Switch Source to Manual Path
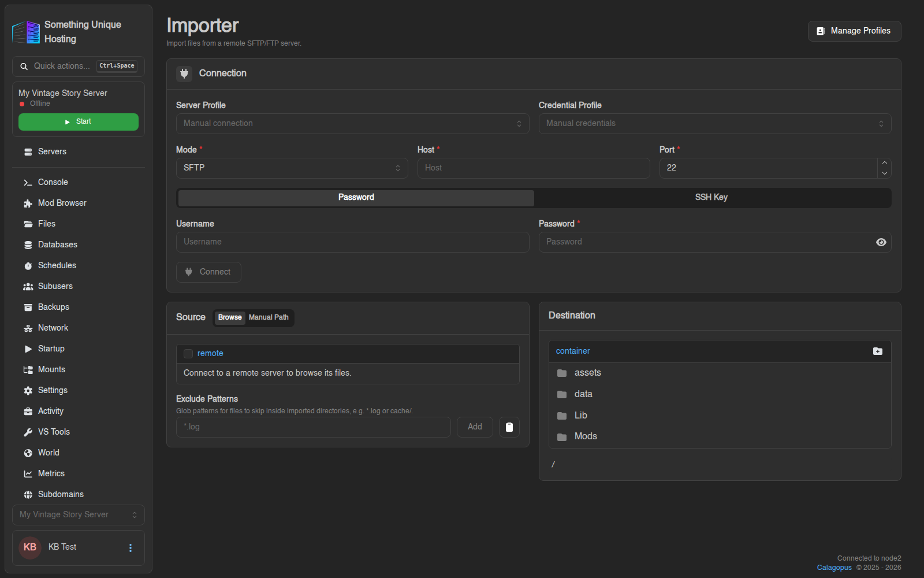 (269, 318)
